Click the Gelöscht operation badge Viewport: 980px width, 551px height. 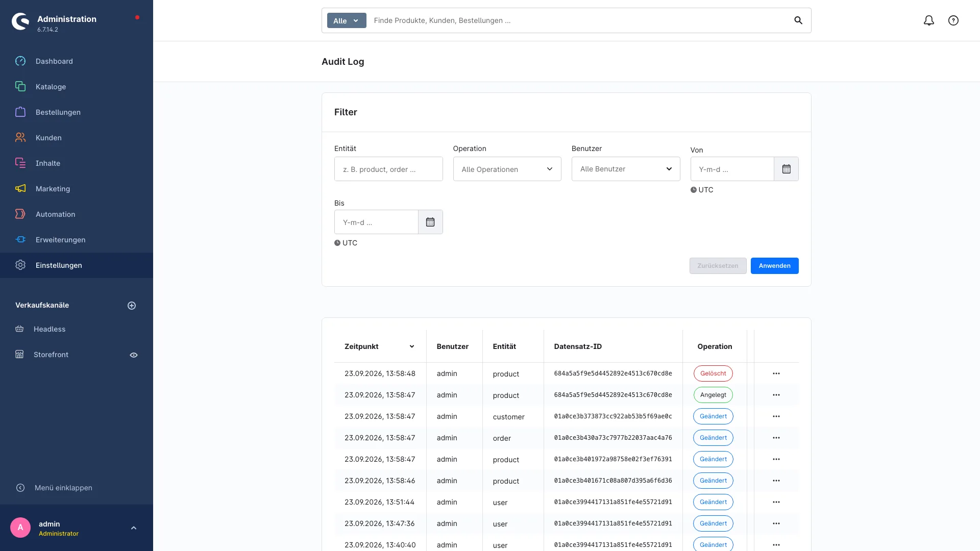click(x=713, y=373)
